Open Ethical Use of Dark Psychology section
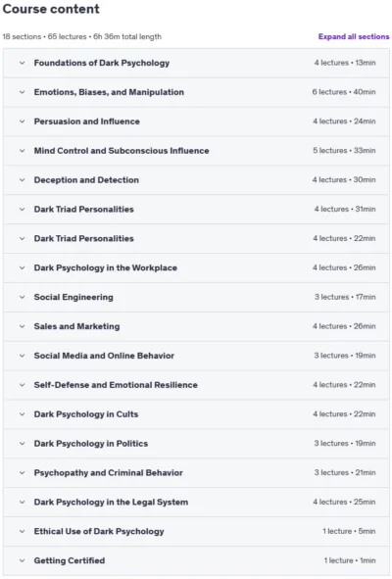 tap(196, 531)
